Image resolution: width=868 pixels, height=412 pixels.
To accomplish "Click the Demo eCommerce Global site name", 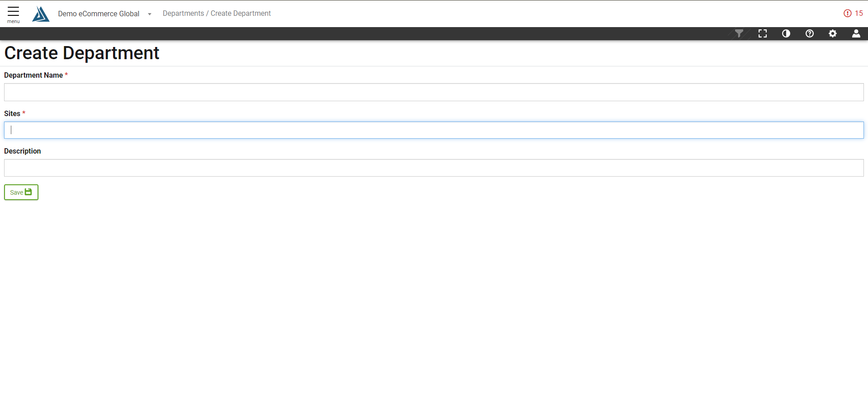I will (x=99, y=14).
